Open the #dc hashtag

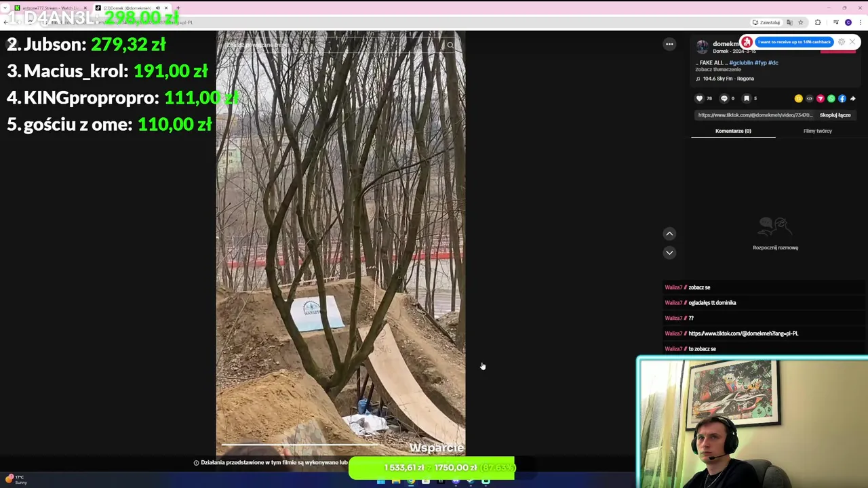coord(773,62)
